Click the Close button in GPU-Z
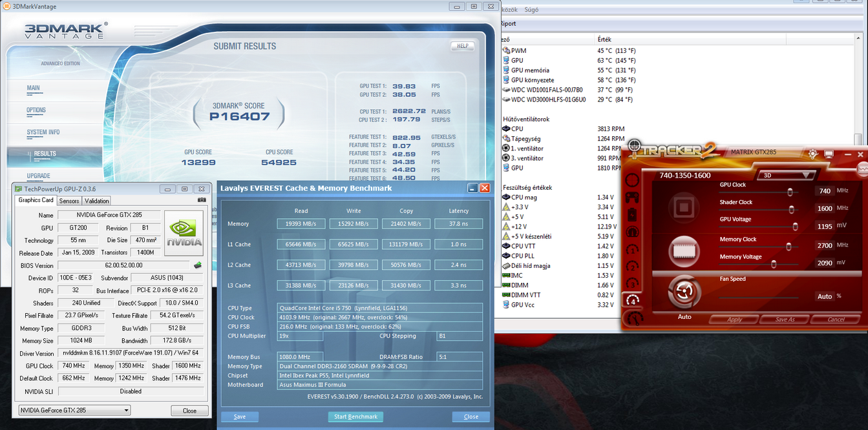 [189, 411]
